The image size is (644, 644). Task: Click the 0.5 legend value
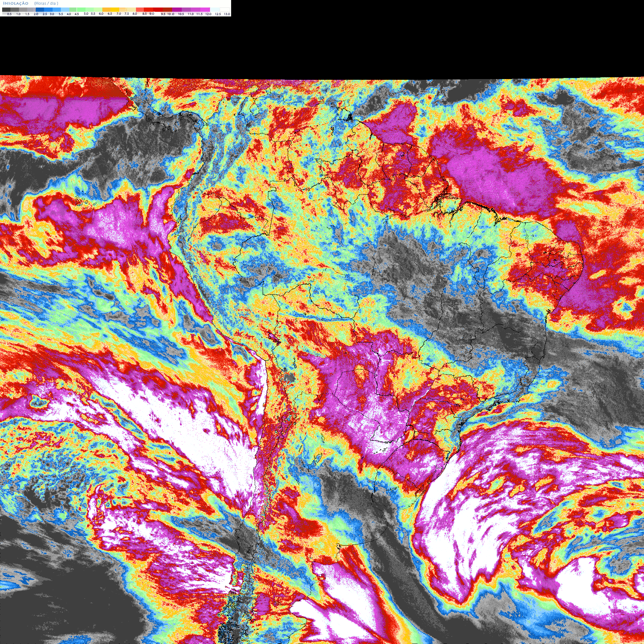click(9, 14)
